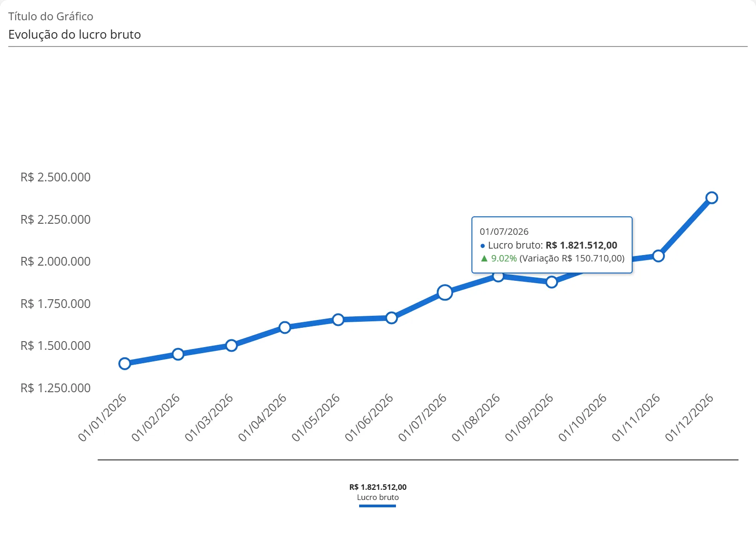Viewport: 756px width, 546px height.
Task: Select the 01/03/2026 data point marker
Action: (232, 345)
